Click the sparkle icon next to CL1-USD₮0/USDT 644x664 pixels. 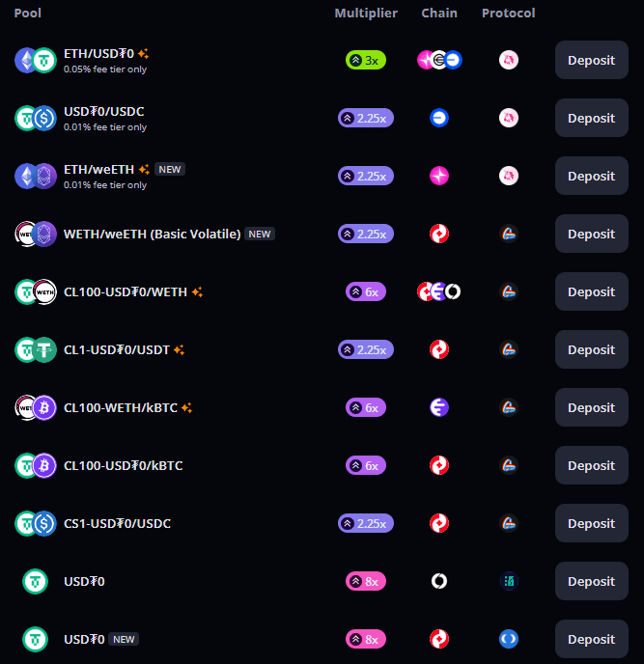[179, 349]
